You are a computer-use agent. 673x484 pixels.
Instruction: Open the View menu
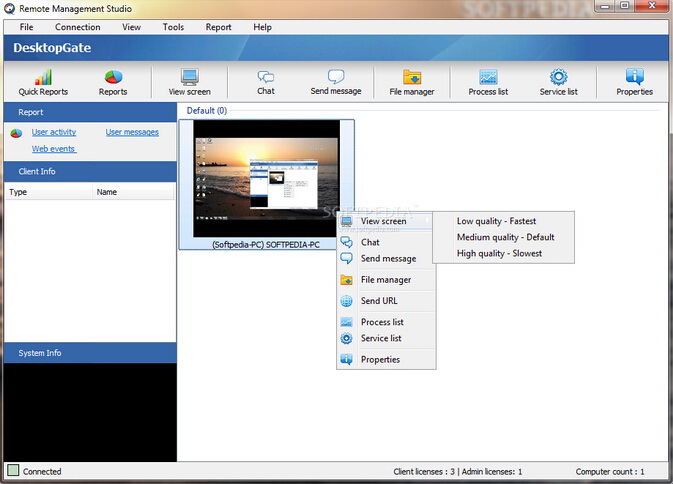point(131,27)
